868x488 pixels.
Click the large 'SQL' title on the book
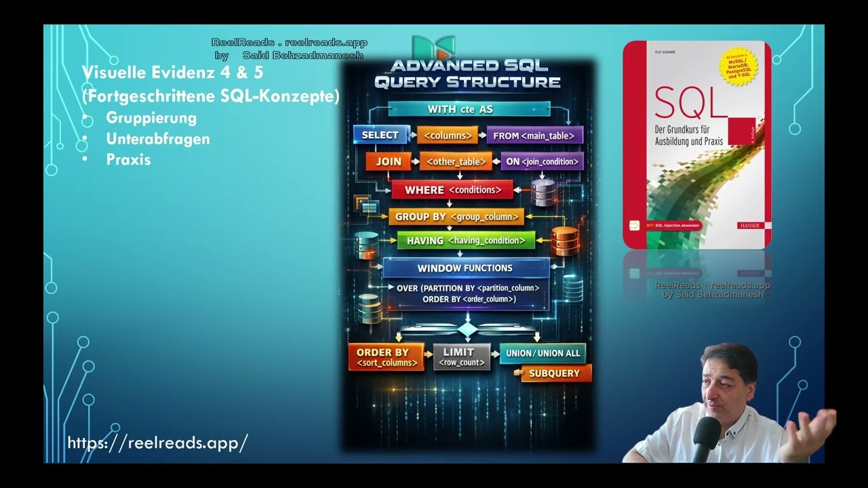[690, 103]
